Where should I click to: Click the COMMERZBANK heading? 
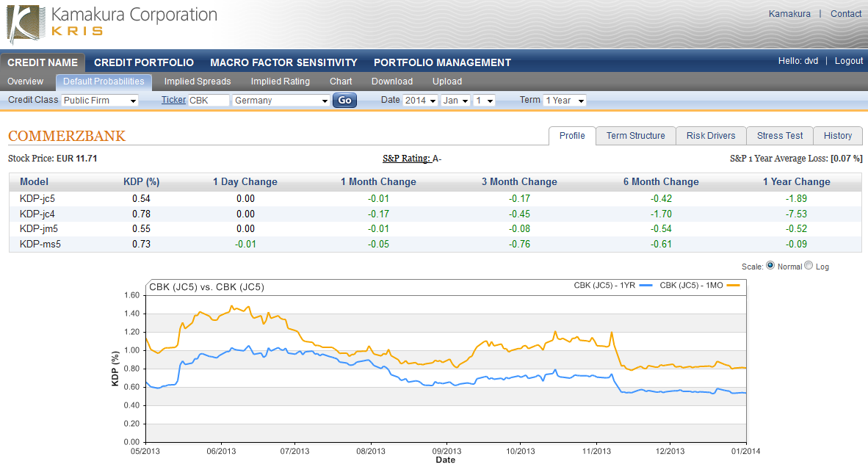67,136
